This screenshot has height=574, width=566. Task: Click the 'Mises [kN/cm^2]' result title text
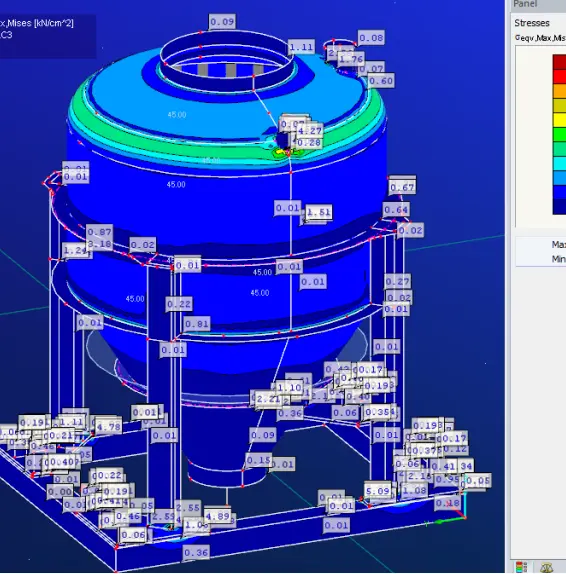40,23
